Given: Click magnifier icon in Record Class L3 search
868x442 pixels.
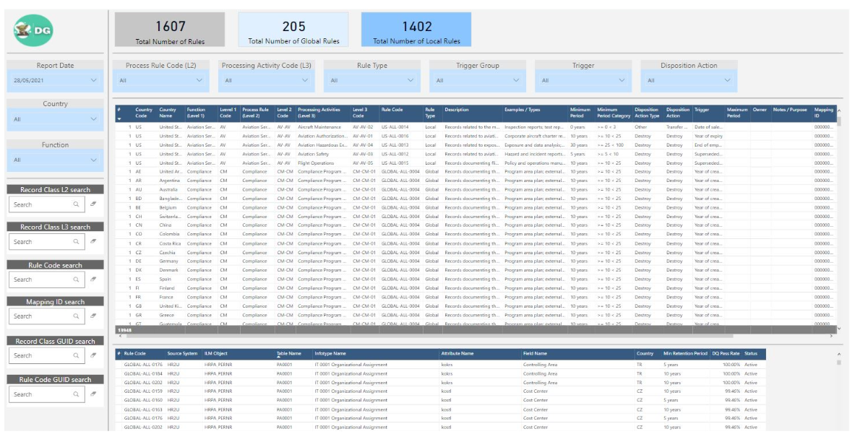Looking at the screenshot, I should pos(76,242).
